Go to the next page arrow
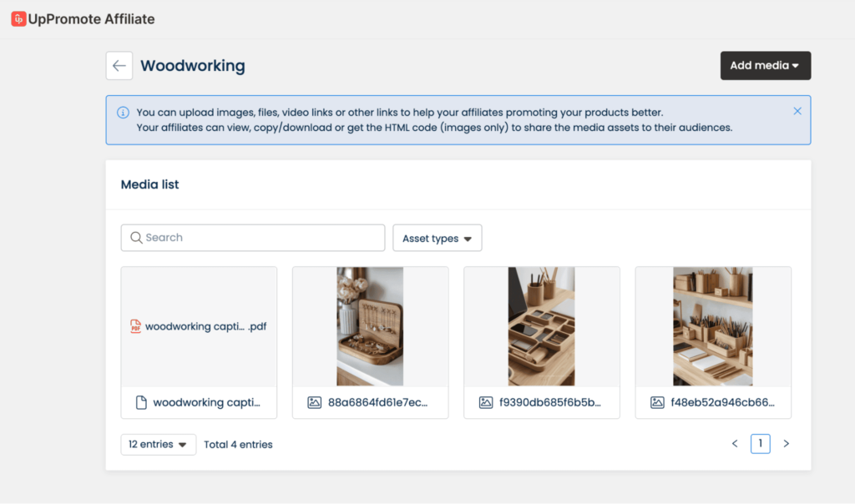 (786, 444)
